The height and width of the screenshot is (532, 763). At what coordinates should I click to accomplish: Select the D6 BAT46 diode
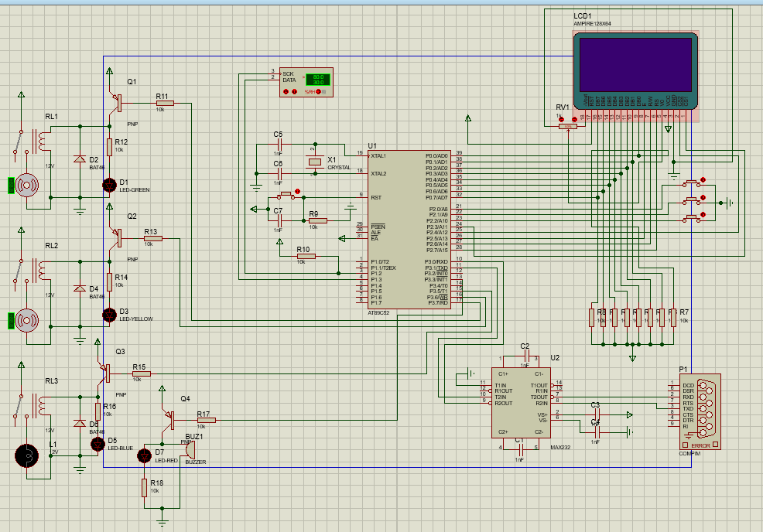pyautogui.click(x=80, y=424)
